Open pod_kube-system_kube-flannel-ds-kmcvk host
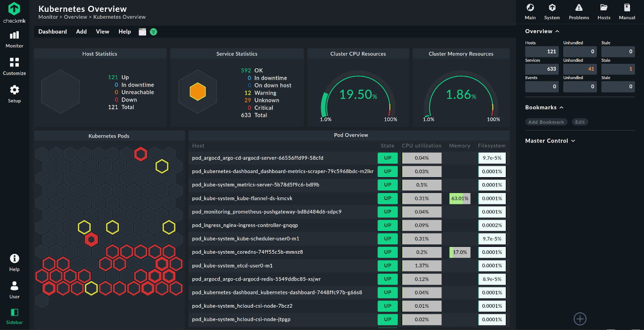The image size is (644, 330). click(242, 198)
